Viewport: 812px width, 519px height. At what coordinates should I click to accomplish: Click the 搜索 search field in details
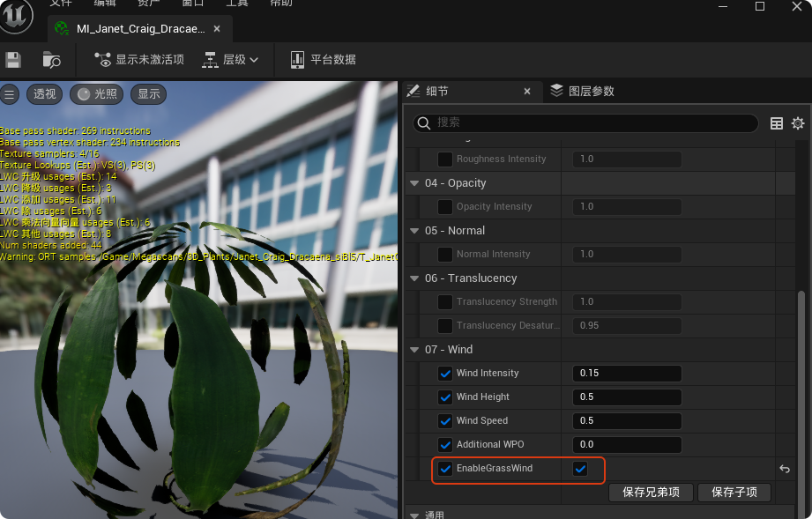tap(585, 122)
